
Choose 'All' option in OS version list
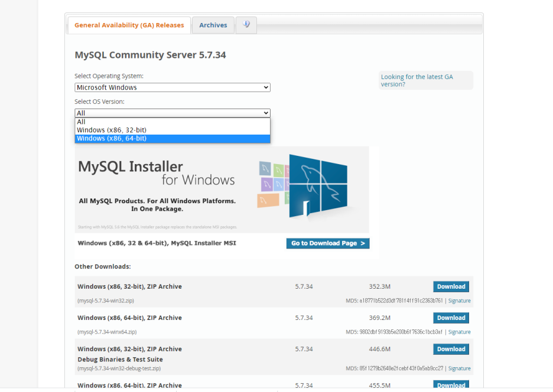click(173, 122)
